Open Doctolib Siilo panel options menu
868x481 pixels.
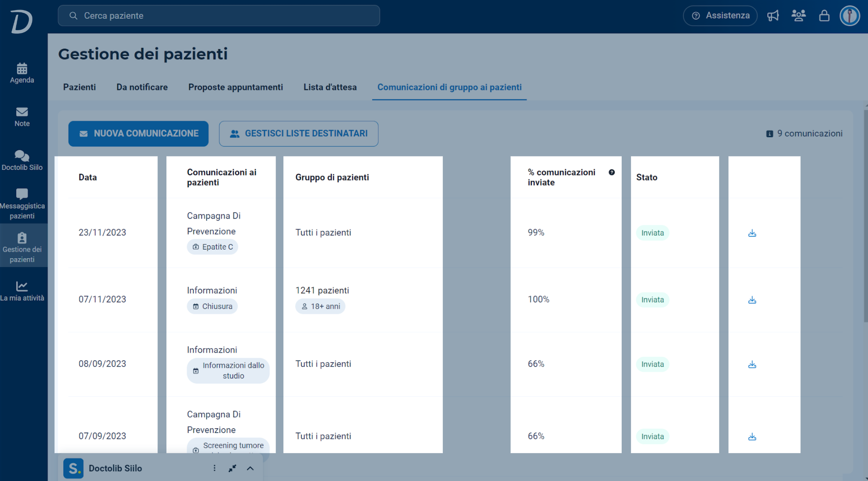click(214, 468)
